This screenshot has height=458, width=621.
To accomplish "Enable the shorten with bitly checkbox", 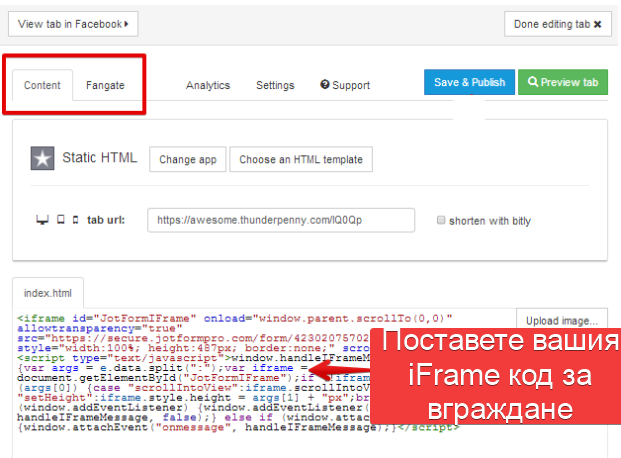I will [x=441, y=220].
